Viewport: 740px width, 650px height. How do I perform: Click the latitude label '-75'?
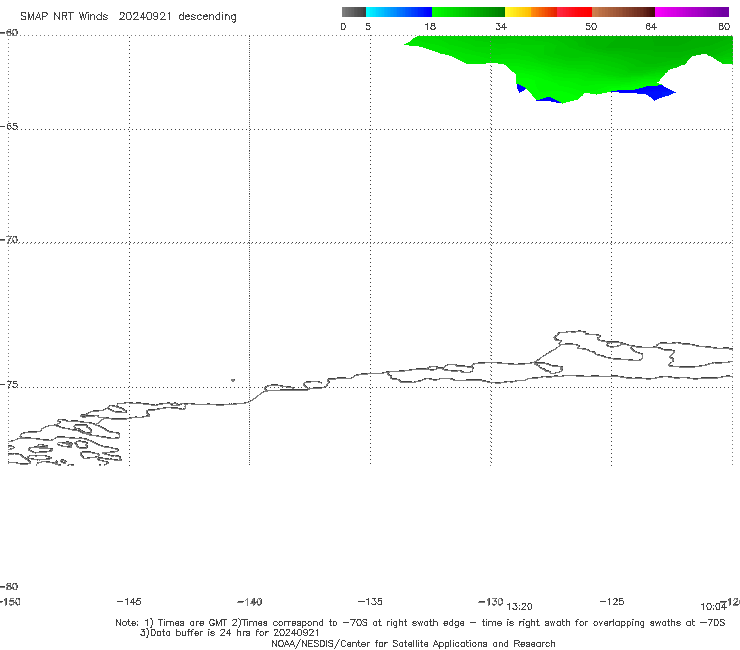point(9,385)
